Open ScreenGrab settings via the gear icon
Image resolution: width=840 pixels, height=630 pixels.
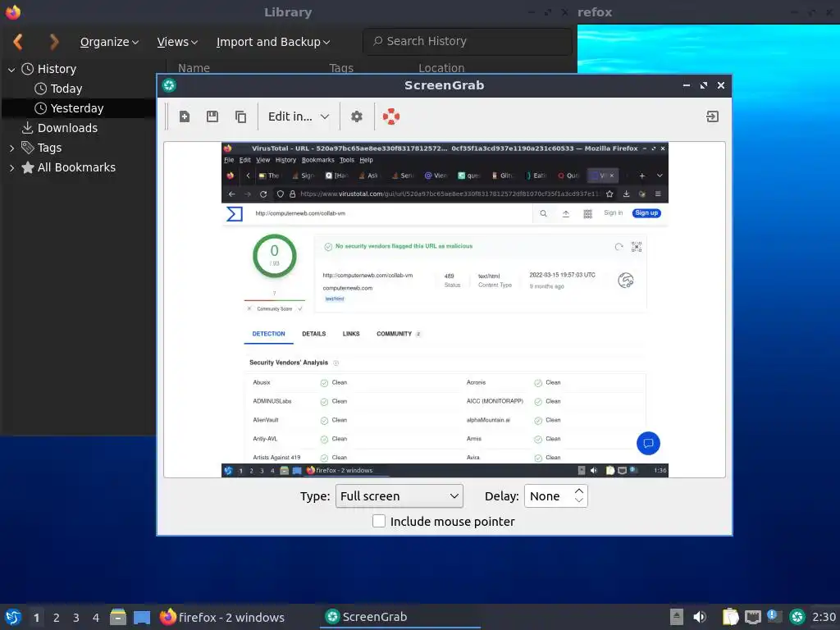coord(357,116)
